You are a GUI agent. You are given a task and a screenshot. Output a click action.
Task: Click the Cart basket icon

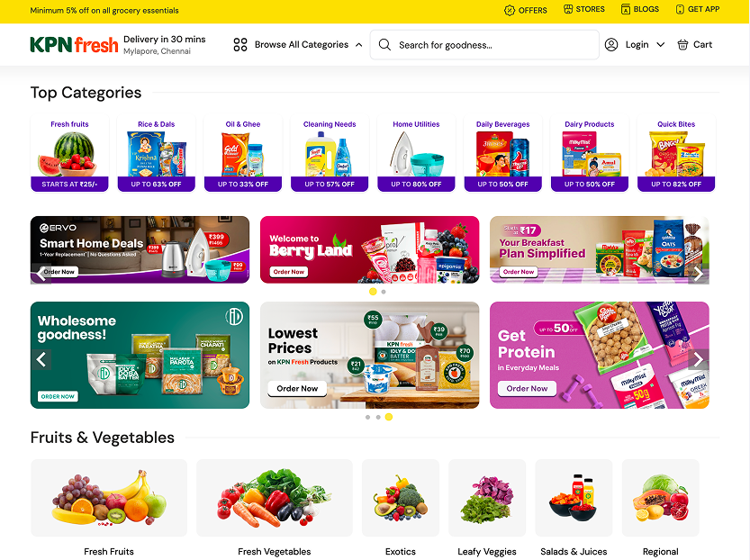coord(682,45)
